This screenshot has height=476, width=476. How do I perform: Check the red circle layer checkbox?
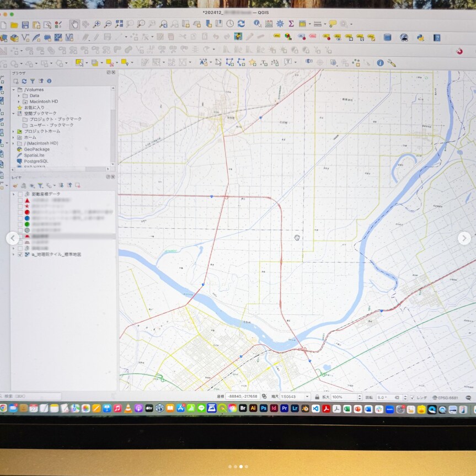point(20,212)
